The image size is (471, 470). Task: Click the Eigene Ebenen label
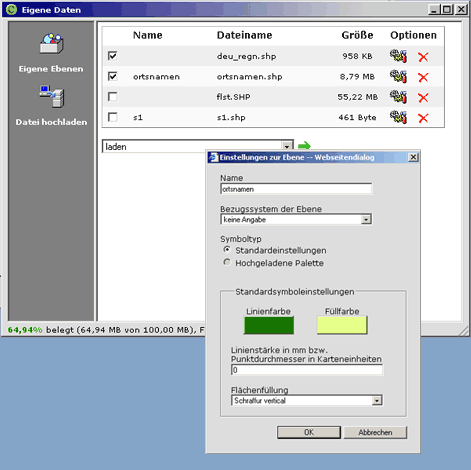point(51,69)
